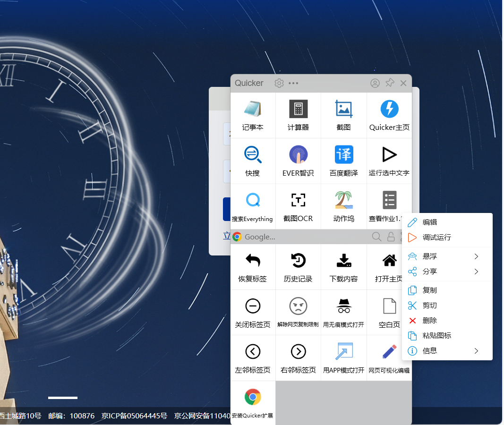
Task: Open 历史记录 browser history action
Action: click(298, 267)
